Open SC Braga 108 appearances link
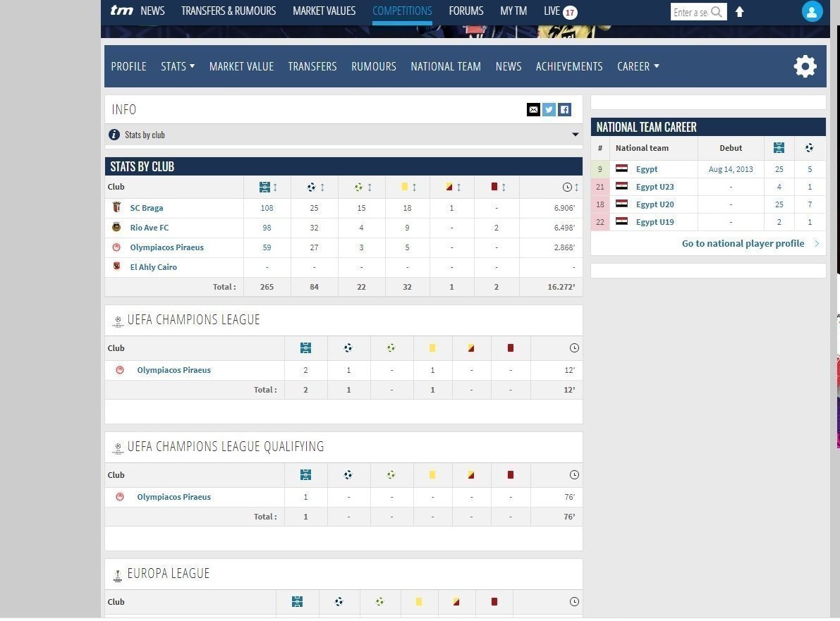Viewport: 840px width, 621px height. point(267,208)
